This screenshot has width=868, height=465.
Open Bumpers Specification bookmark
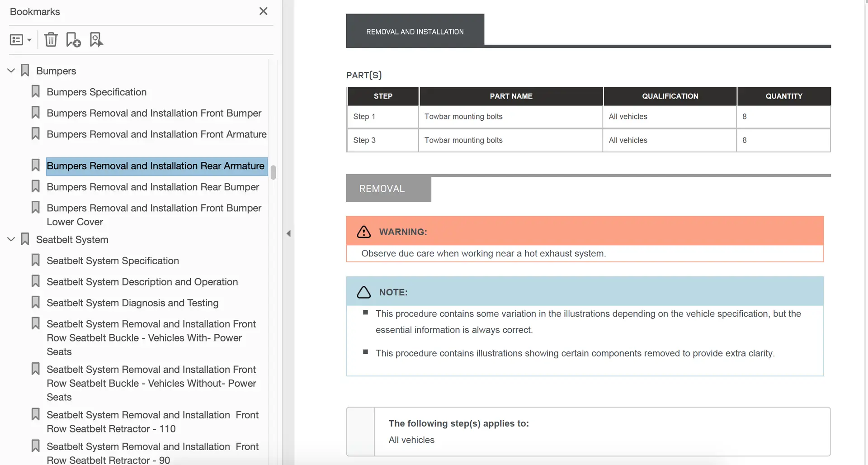pyautogui.click(x=96, y=92)
